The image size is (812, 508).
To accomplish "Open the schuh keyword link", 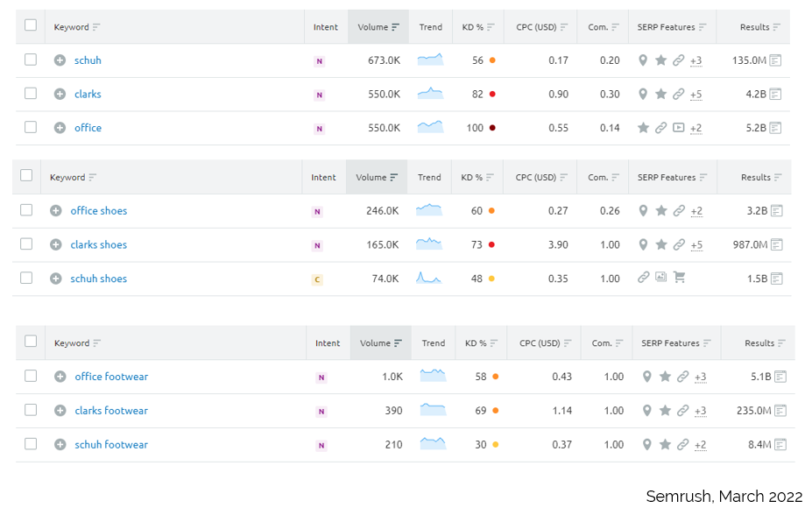I will pyautogui.click(x=88, y=60).
